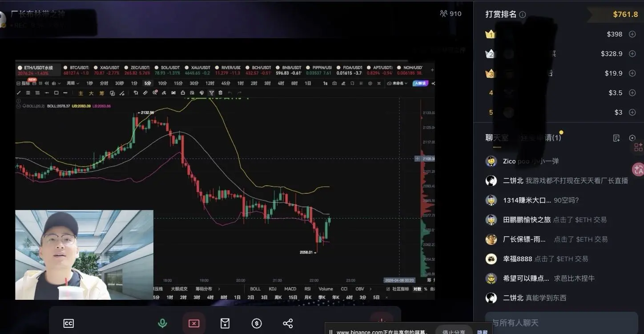The image size is (644, 334).
Task: Select the trend line drawing tool
Action: 19,93
